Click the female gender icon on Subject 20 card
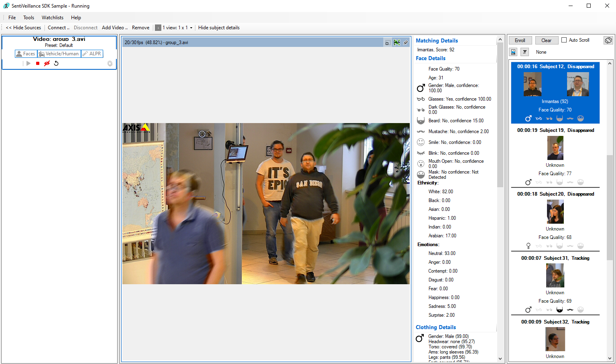 [528, 246]
